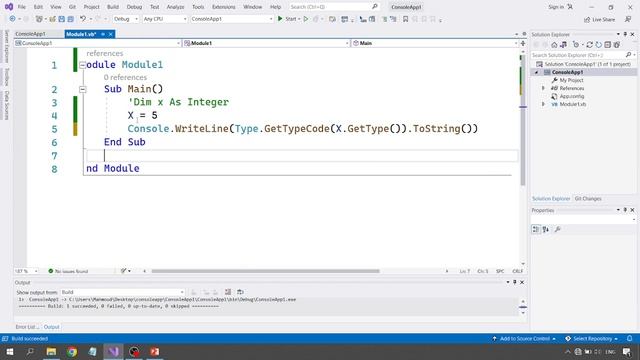Click the Refresh icon in Solution Explorer
Image resolution: width=640 pixels, height=360 pixels.
pos(598,44)
